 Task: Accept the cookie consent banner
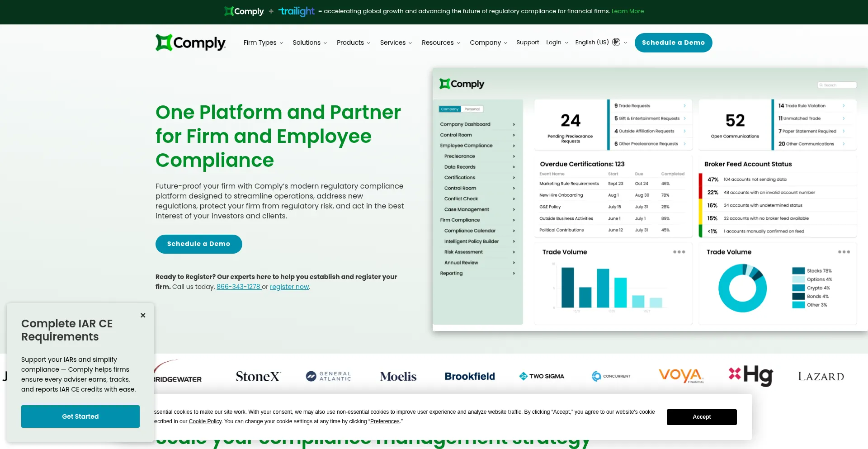tap(702, 417)
